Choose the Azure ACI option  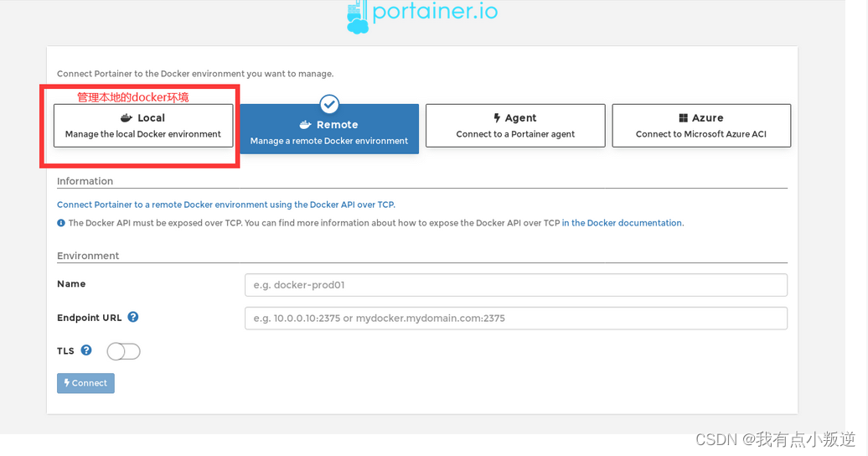point(701,126)
